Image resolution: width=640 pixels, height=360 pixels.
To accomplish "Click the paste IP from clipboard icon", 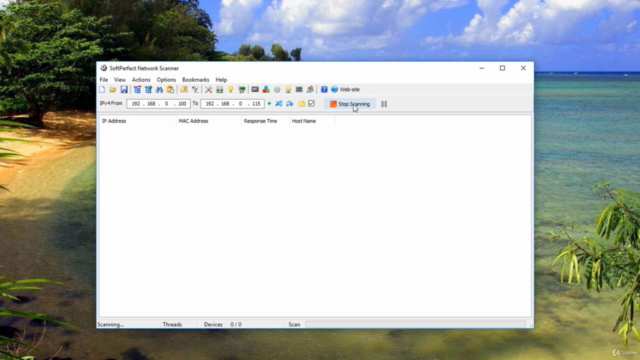I will point(170,89).
